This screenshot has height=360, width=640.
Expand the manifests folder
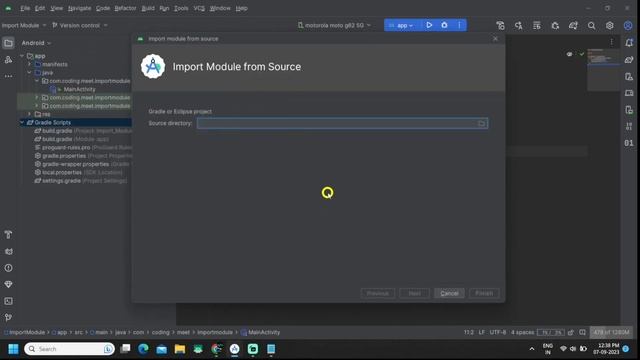(x=29, y=64)
